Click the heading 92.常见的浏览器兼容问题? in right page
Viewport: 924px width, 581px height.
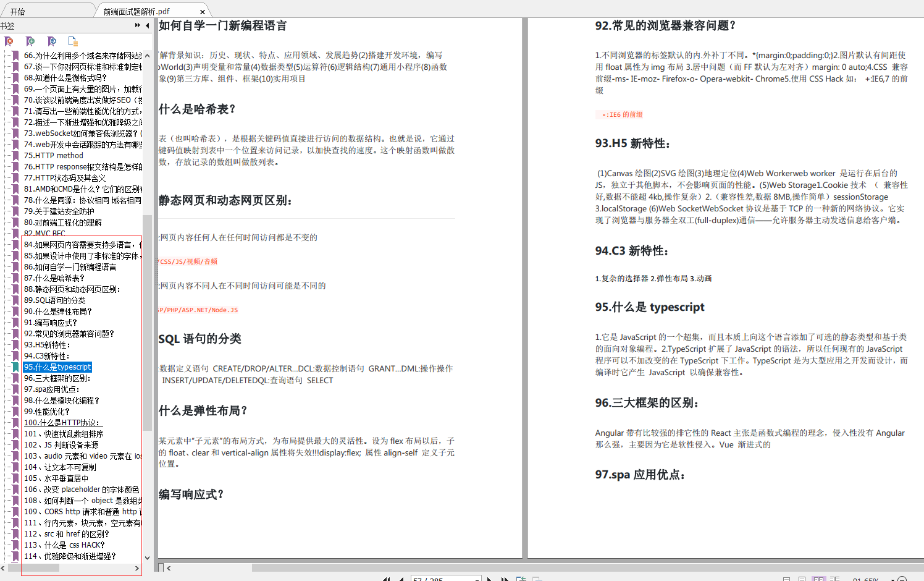666,25
